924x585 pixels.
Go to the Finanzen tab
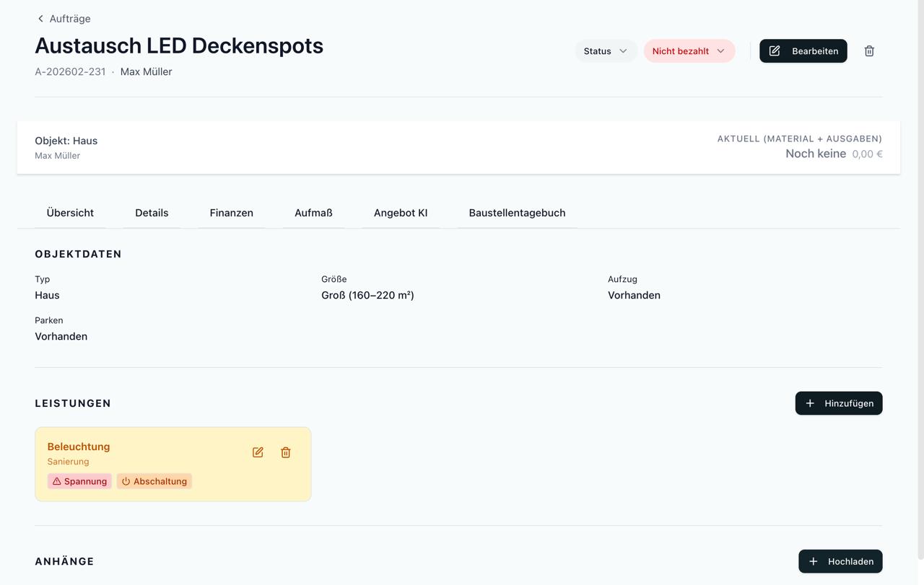pos(231,213)
